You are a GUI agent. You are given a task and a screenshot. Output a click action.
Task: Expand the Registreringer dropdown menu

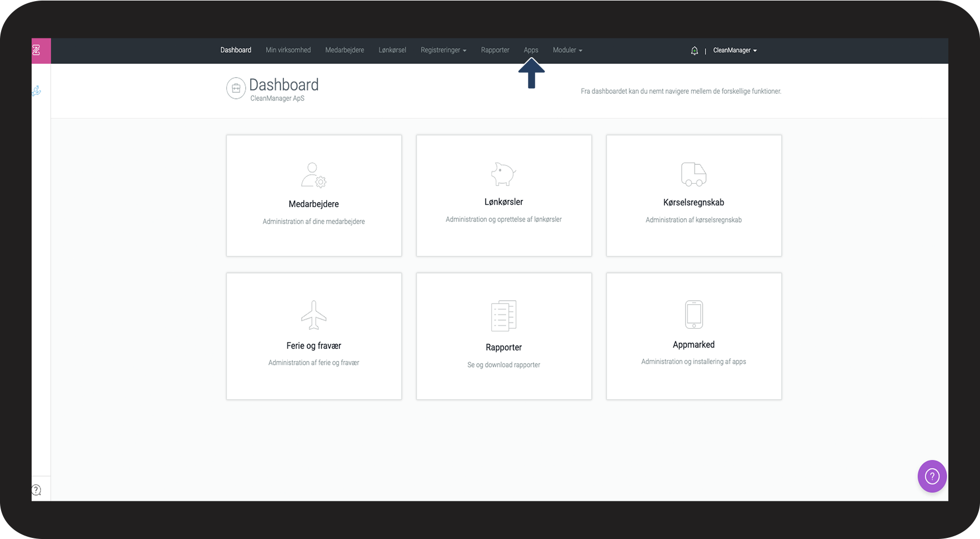click(x=443, y=50)
